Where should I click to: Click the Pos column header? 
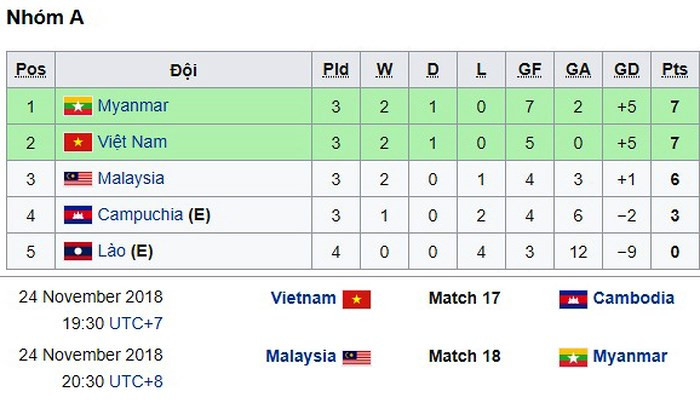click(x=31, y=69)
